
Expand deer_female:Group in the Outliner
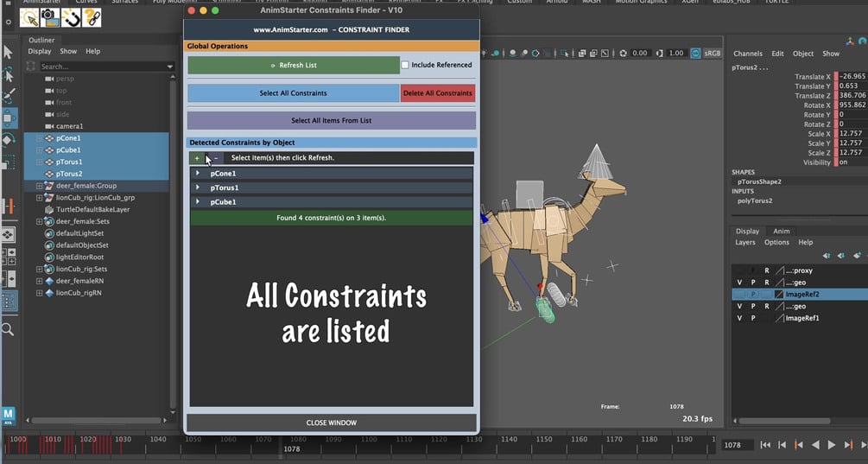point(40,186)
